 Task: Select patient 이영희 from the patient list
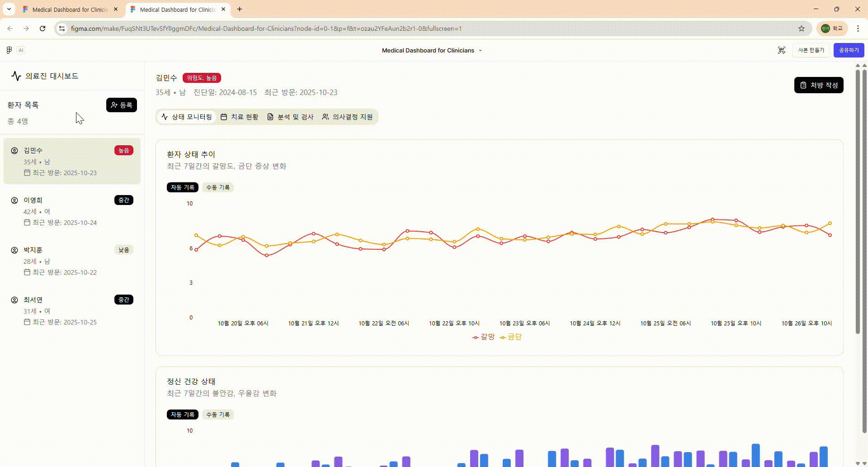point(72,210)
